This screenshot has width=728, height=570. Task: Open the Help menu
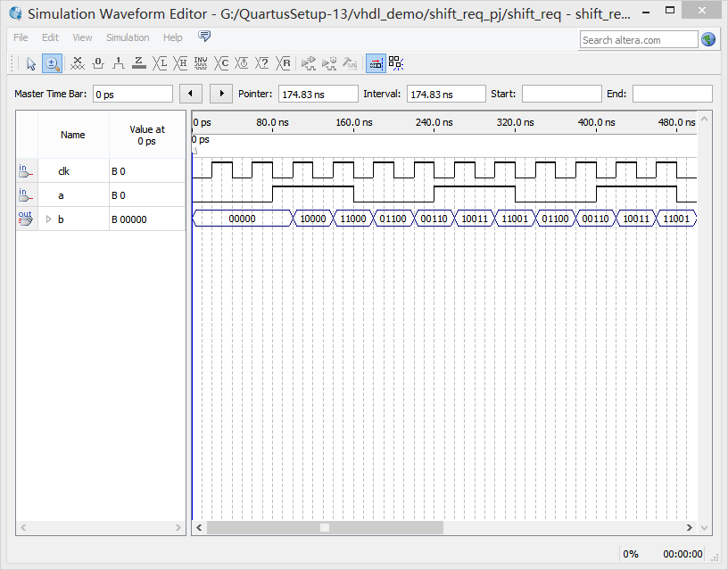tap(173, 37)
